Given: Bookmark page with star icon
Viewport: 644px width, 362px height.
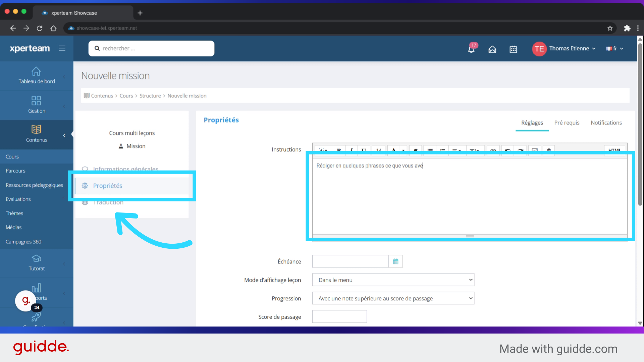Looking at the screenshot, I should point(610,28).
